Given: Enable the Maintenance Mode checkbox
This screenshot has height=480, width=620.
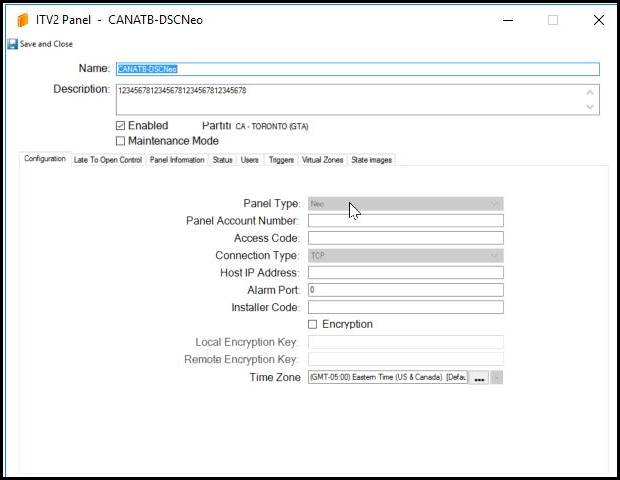Looking at the screenshot, I should coord(121,141).
